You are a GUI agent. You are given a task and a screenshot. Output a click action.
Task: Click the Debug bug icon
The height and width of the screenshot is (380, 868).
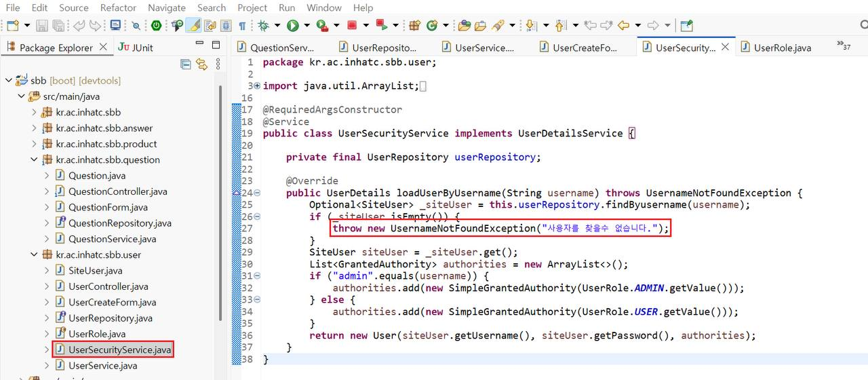coord(263,26)
